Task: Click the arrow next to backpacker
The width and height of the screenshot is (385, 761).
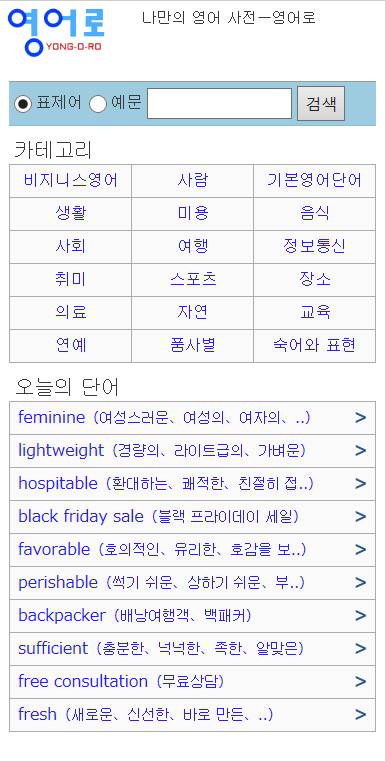Action: tap(360, 616)
